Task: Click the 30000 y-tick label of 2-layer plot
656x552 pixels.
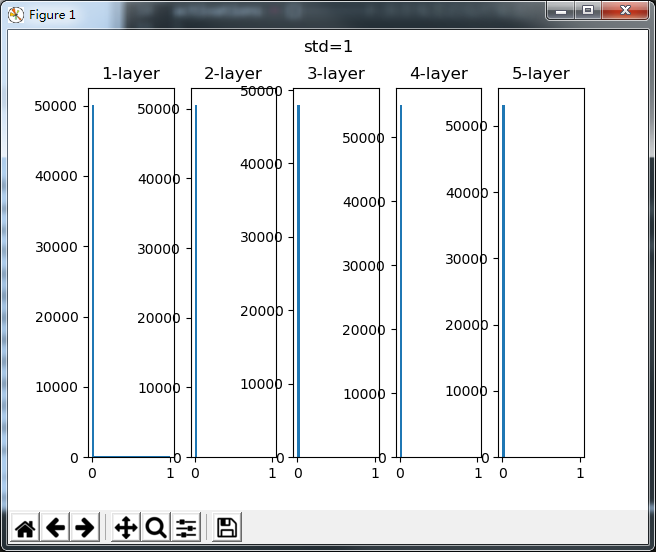Action: click(159, 249)
